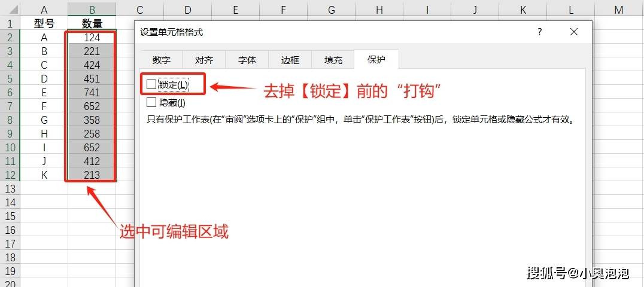Click the cell with model C

[44, 65]
